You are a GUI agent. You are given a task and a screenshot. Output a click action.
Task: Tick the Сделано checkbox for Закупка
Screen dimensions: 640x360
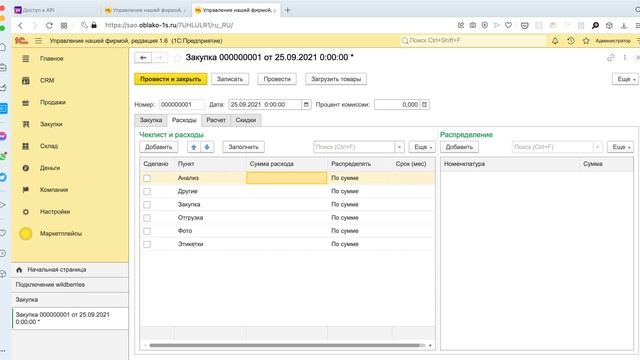click(147, 204)
